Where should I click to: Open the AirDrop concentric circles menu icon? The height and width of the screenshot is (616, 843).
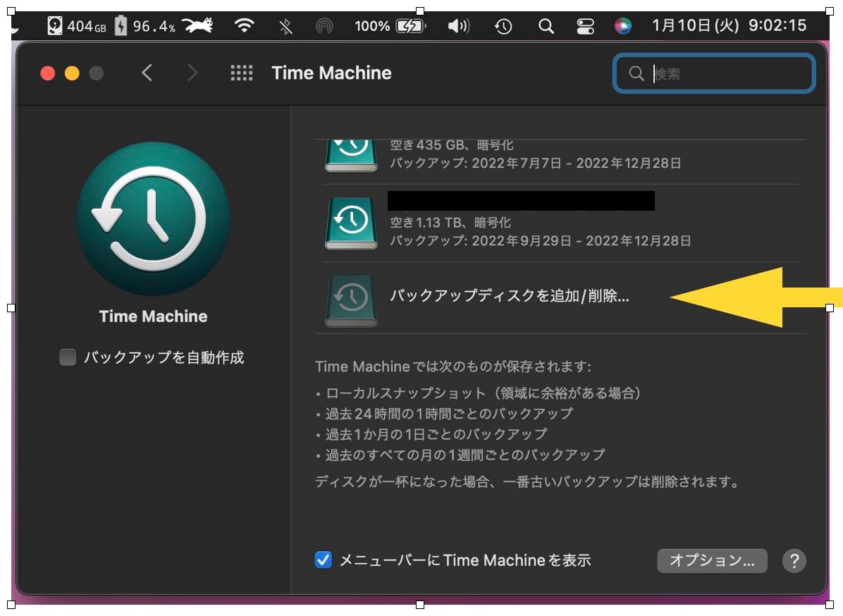[324, 26]
